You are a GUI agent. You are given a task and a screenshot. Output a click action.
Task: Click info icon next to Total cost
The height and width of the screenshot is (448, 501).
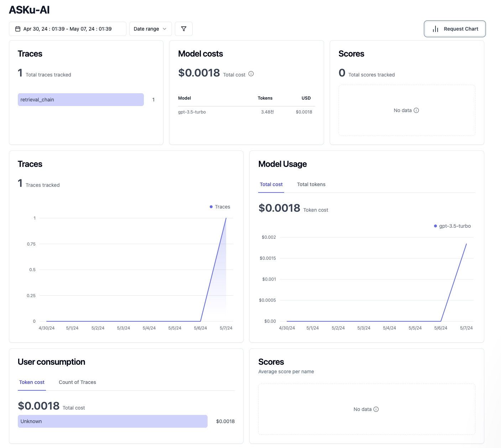click(251, 74)
